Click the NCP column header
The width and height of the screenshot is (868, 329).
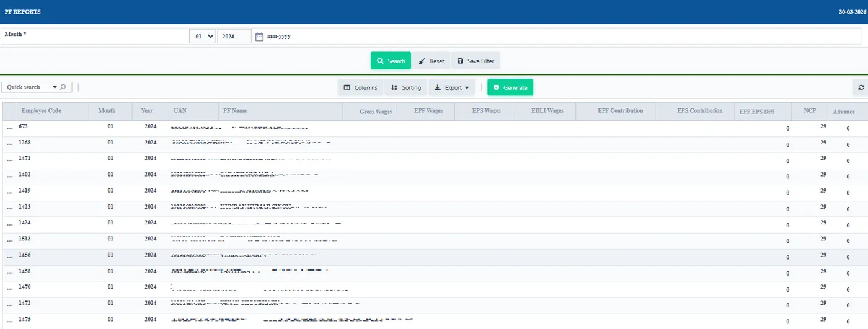coord(810,110)
